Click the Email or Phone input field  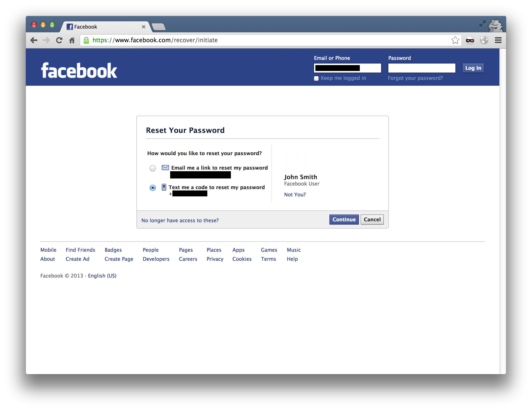tap(347, 68)
